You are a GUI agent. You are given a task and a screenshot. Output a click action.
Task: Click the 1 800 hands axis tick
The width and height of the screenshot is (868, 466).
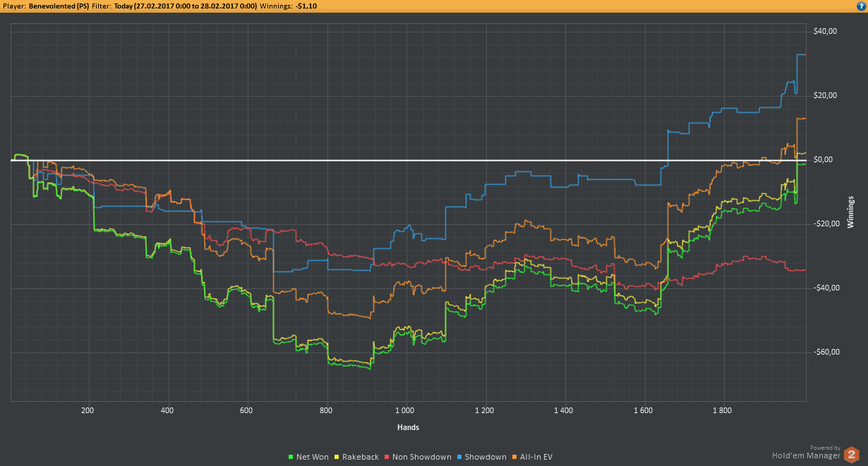coord(723,410)
